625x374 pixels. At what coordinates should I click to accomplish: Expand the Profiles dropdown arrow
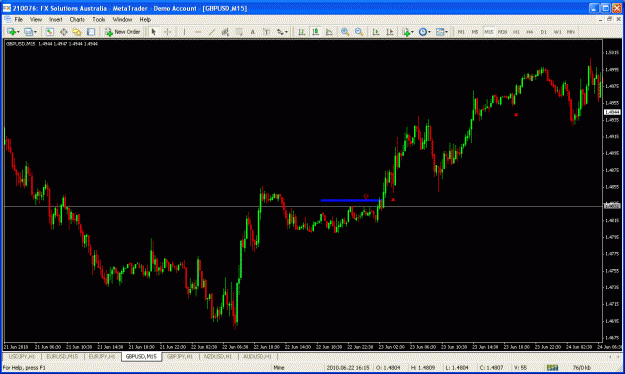tap(35, 32)
